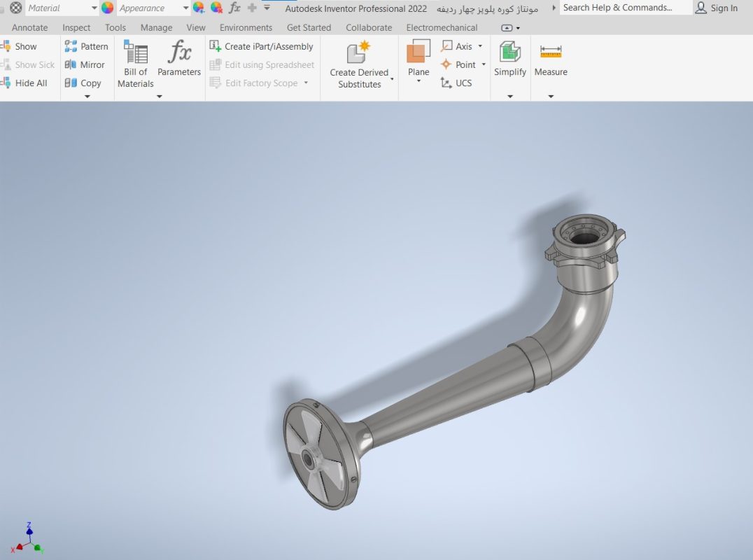Switch to the Inspect ribbon tab
The image size is (753, 560).
pos(76,27)
